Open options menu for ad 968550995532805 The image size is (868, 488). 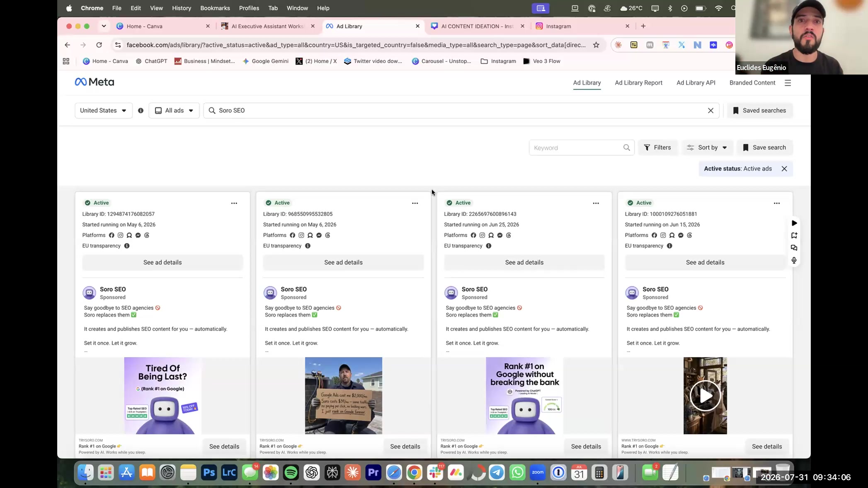click(415, 203)
